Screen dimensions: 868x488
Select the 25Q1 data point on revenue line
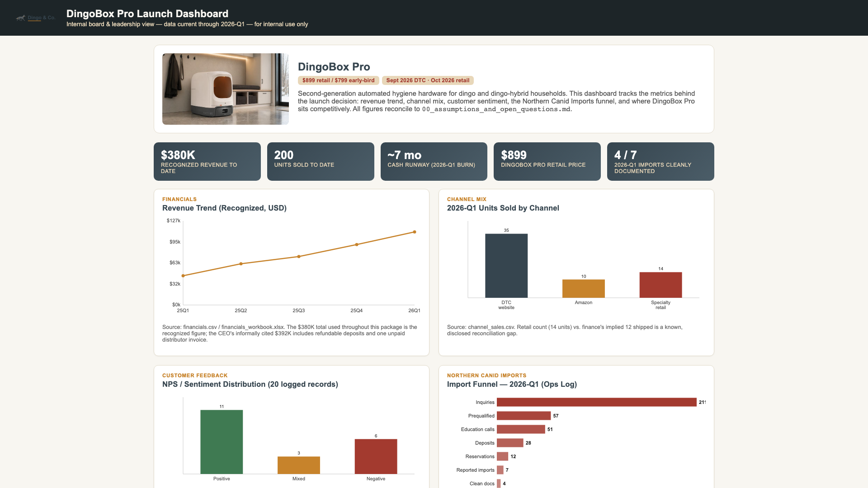click(183, 276)
